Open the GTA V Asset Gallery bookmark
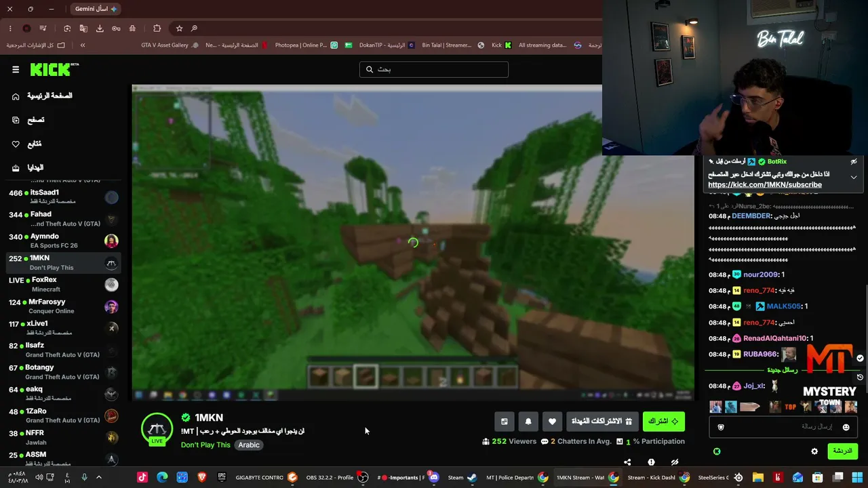The height and width of the screenshot is (488, 868). pyautogui.click(x=170, y=45)
